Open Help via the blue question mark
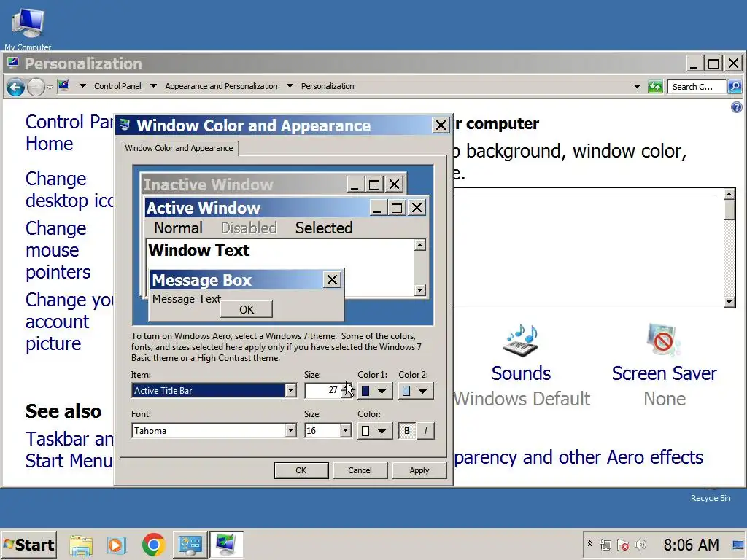 click(736, 107)
